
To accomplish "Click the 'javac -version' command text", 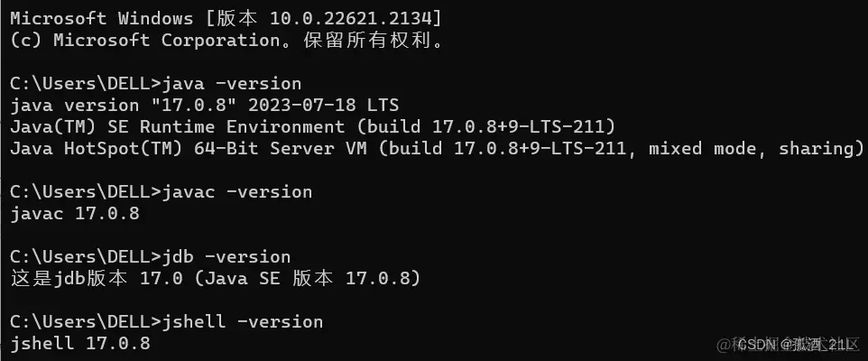I will coord(237,192).
